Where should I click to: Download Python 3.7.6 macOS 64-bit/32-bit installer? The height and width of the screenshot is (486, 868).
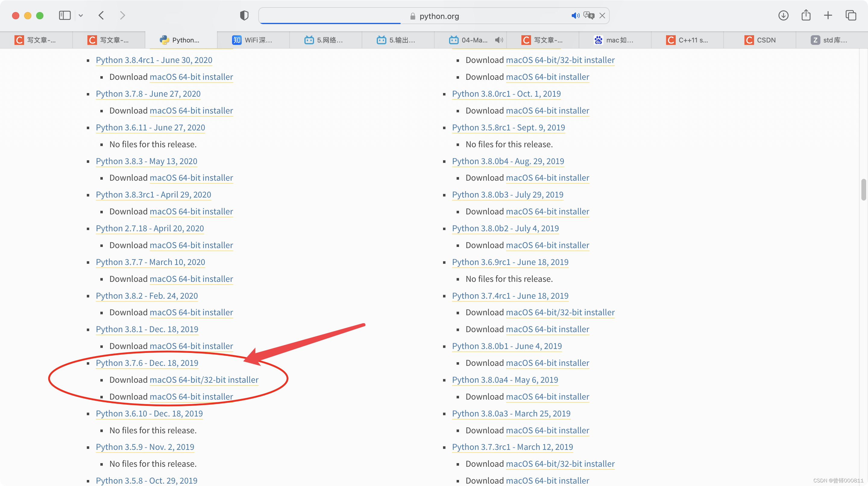(204, 380)
